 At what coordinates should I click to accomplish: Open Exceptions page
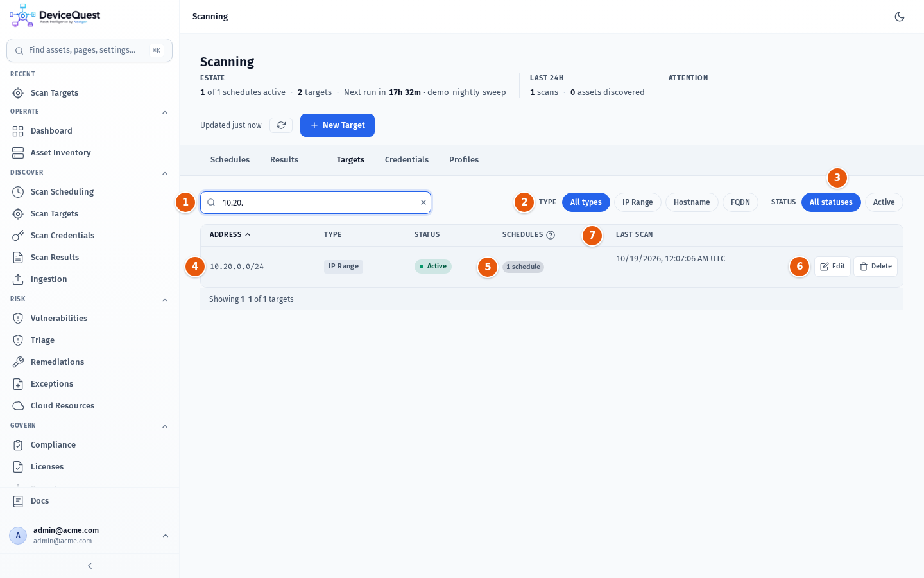click(x=89, y=384)
